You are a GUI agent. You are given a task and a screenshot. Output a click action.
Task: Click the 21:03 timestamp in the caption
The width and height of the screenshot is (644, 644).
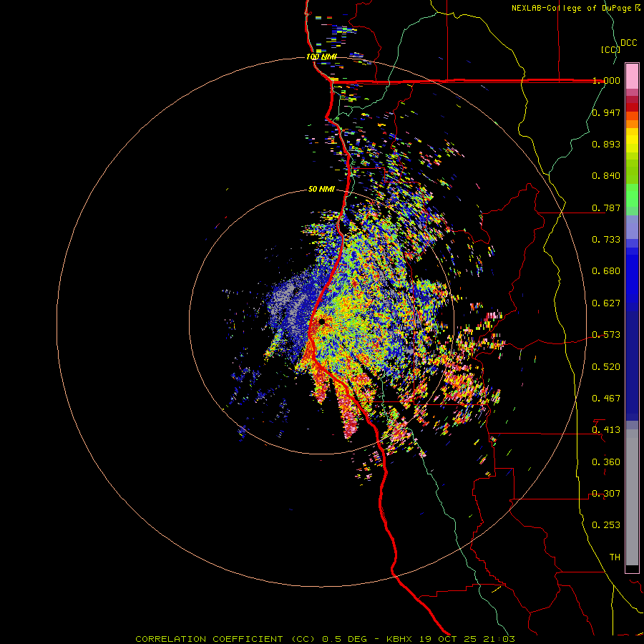pos(499,639)
